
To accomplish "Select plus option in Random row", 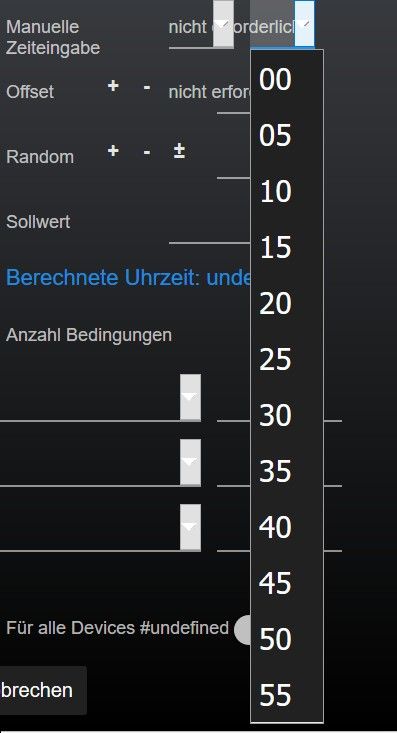I will pos(113,151).
